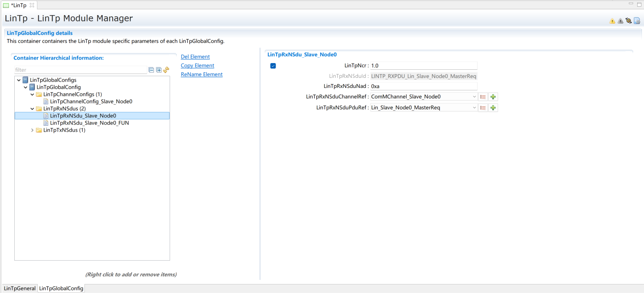Expand all tree nodes using plus icon

pyautogui.click(x=159, y=70)
